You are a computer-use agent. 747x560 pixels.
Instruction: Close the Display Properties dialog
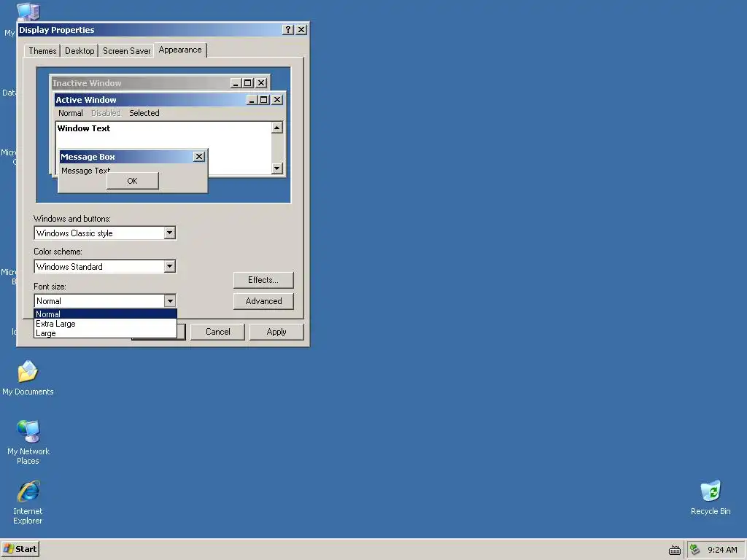tap(301, 29)
